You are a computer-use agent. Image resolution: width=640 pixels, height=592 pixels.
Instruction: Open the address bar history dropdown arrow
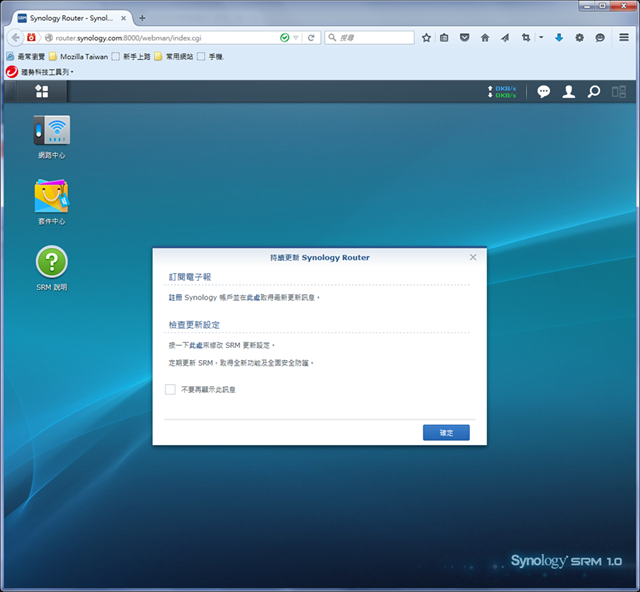(296, 38)
